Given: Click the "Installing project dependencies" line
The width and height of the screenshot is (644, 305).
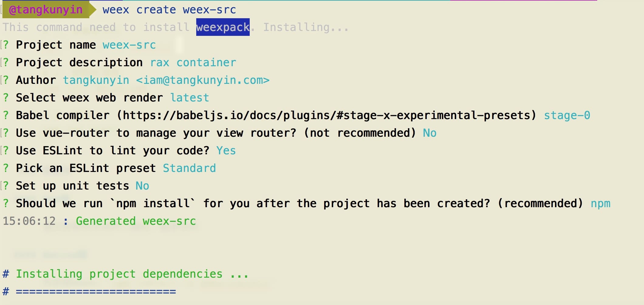Looking at the screenshot, I should pos(132,274).
